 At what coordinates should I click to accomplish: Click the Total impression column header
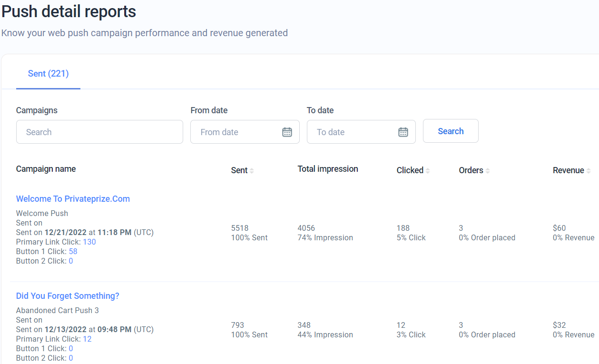328,169
